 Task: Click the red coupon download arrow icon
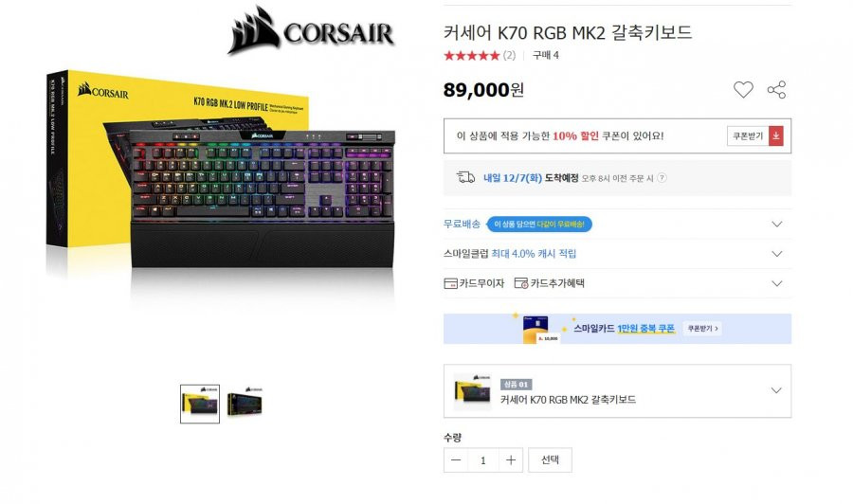pyautogui.click(x=775, y=135)
